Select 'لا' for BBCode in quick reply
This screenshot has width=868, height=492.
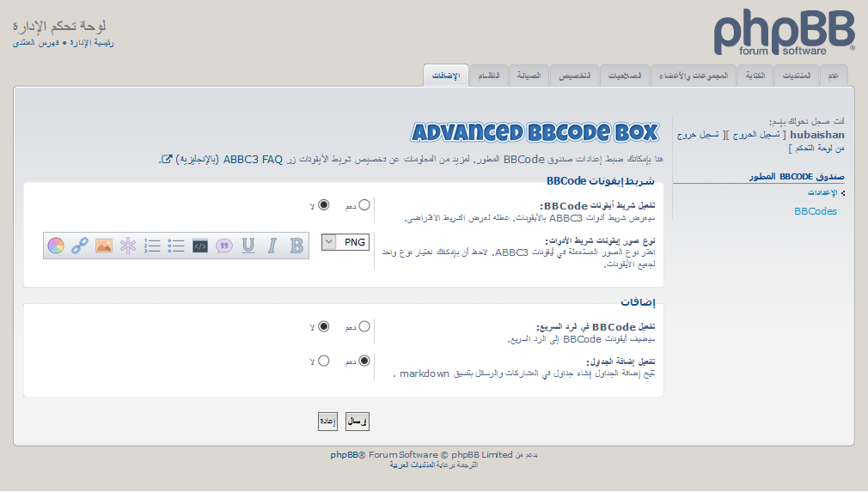click(323, 326)
